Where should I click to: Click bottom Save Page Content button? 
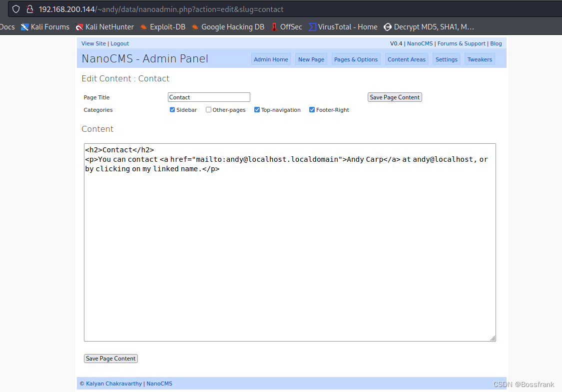(x=111, y=359)
